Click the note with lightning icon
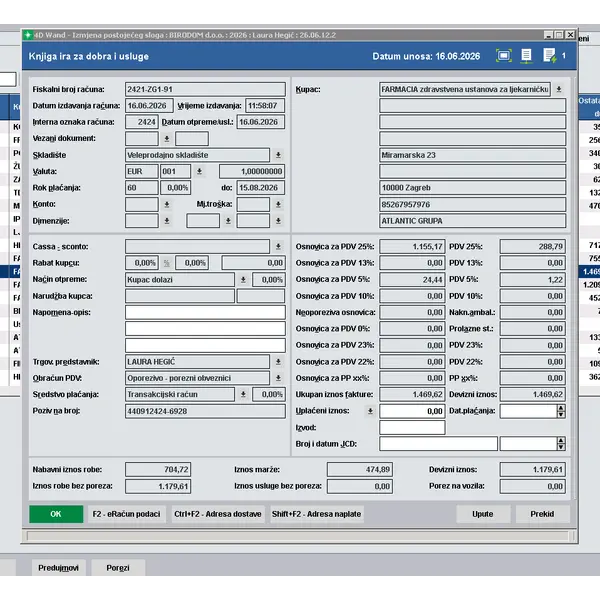Image resolution: width=600 pixels, height=600 pixels. pos(549,56)
